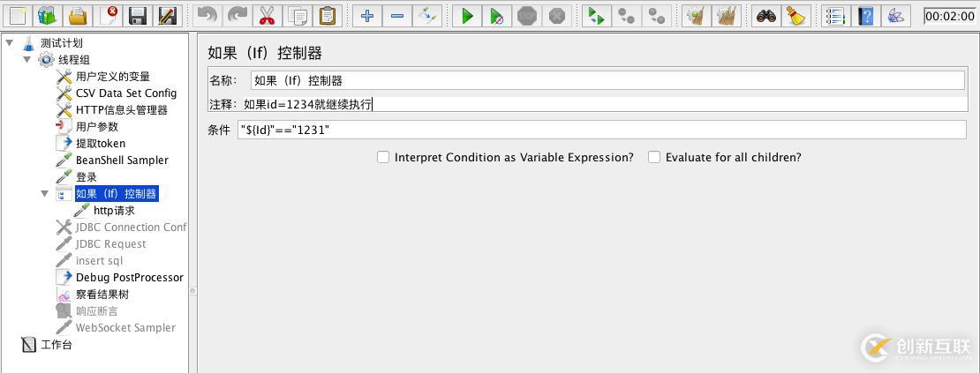
Task: Click the second grayed remote shutdown icon
Action: tap(657, 16)
